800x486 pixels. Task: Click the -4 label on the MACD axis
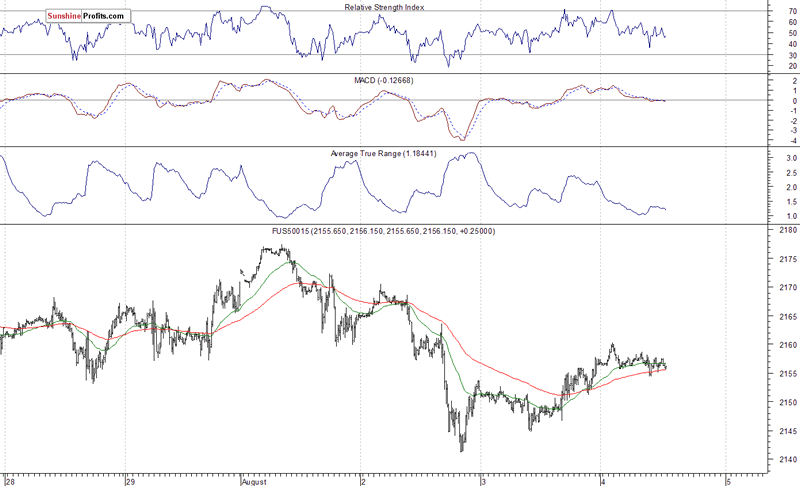765,139
